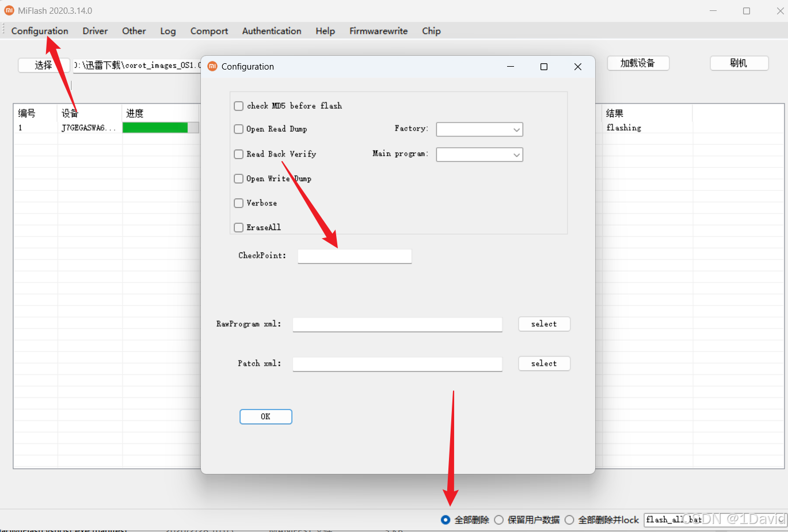Screen dimensions: 788x532
Task: Click select button for RawProgram xml
Action: pyautogui.click(x=544, y=324)
